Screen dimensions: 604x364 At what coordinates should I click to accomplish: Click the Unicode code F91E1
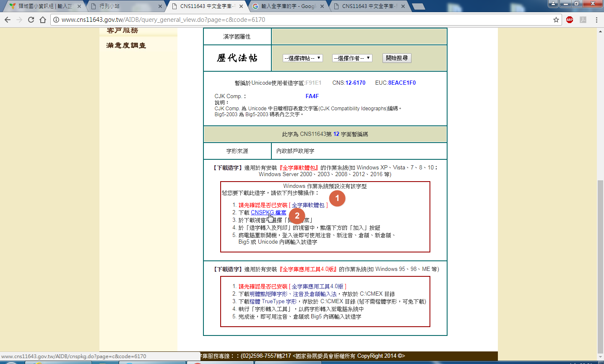click(x=313, y=83)
